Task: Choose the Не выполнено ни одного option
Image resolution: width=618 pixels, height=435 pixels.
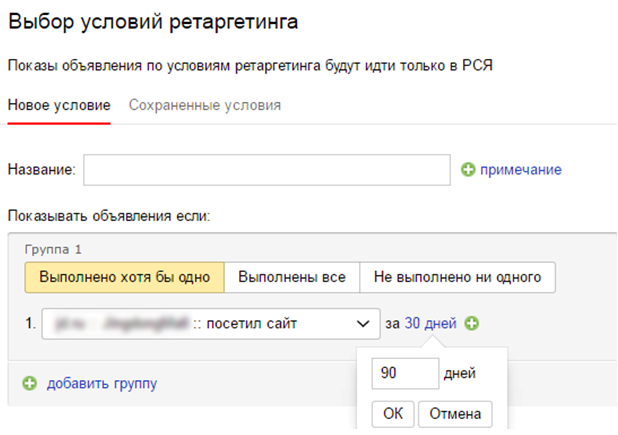Action: click(457, 277)
